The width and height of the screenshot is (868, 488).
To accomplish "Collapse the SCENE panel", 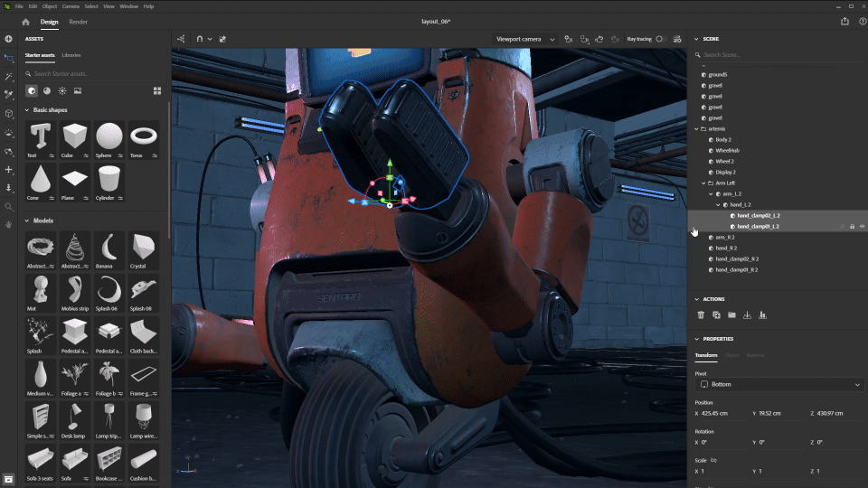I will pos(696,39).
